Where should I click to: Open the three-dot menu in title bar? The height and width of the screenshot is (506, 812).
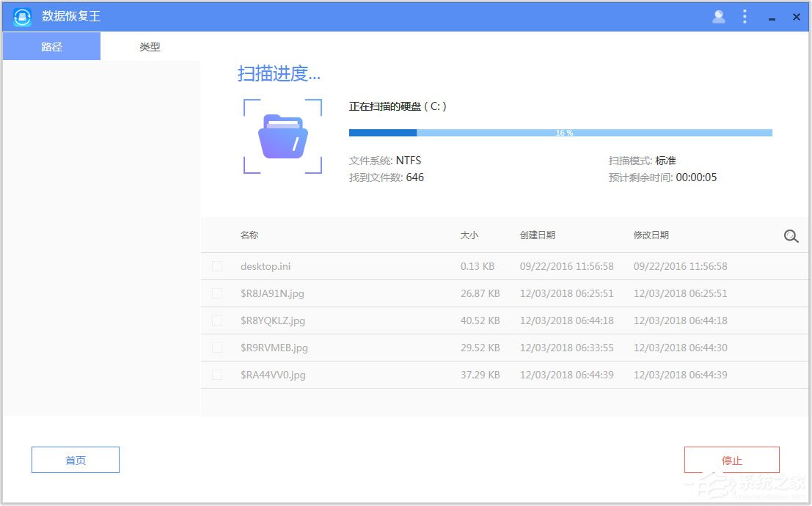745,16
